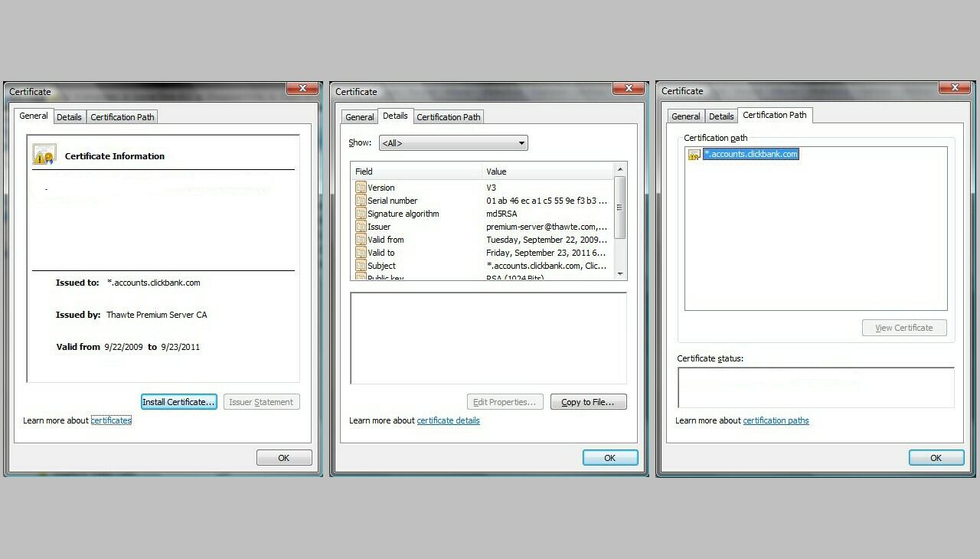
Task: Click the Signature algorithm field row icon
Action: pos(361,214)
